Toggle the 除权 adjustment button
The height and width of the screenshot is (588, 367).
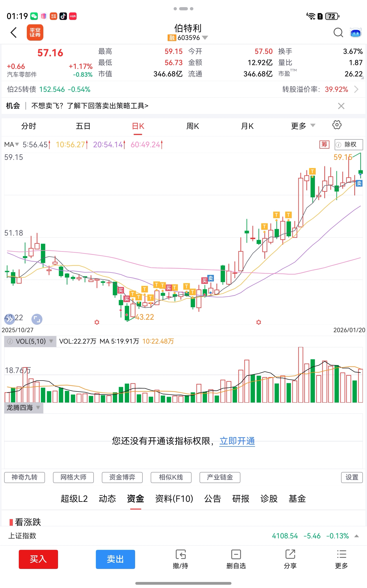point(349,144)
